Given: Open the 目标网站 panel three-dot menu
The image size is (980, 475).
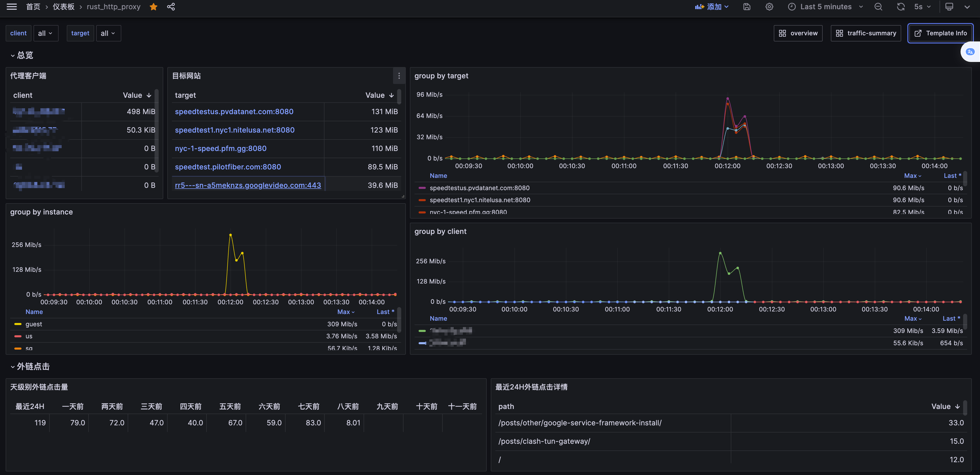Looking at the screenshot, I should pyautogui.click(x=399, y=76).
